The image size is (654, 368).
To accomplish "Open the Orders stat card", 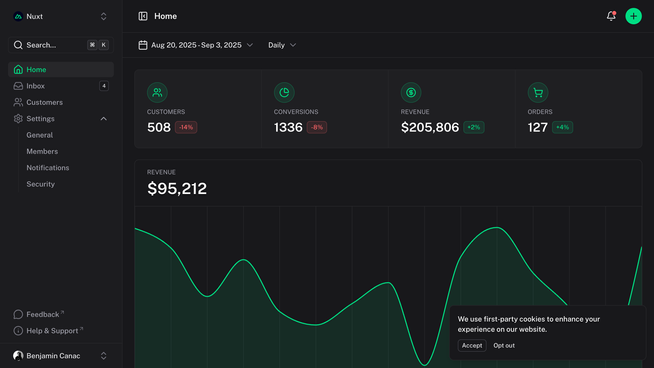I will coord(579,109).
